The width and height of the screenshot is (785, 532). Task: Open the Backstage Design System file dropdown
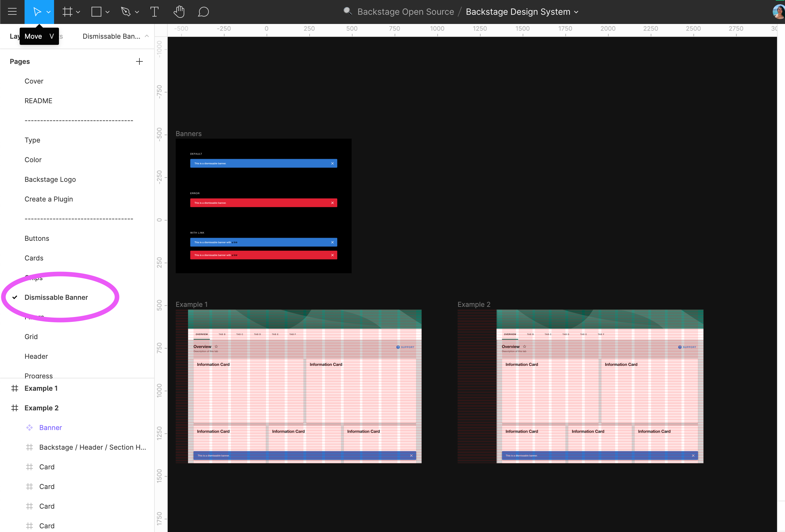[576, 11]
